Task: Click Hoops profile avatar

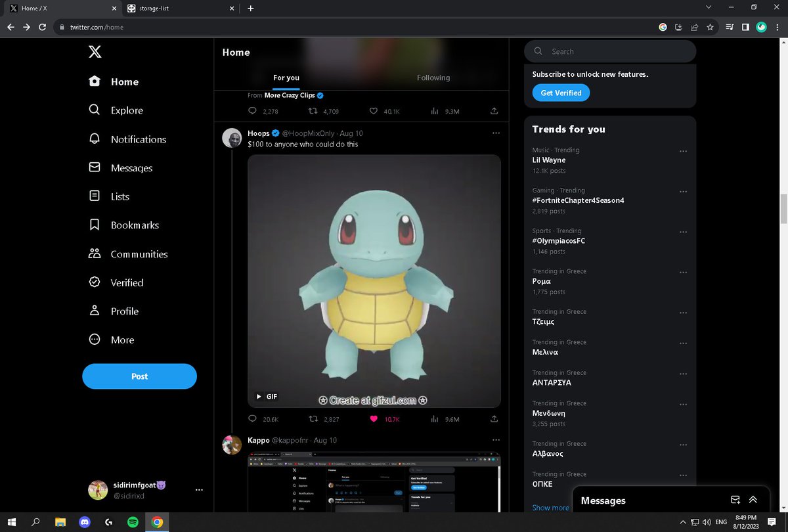Action: (232, 138)
